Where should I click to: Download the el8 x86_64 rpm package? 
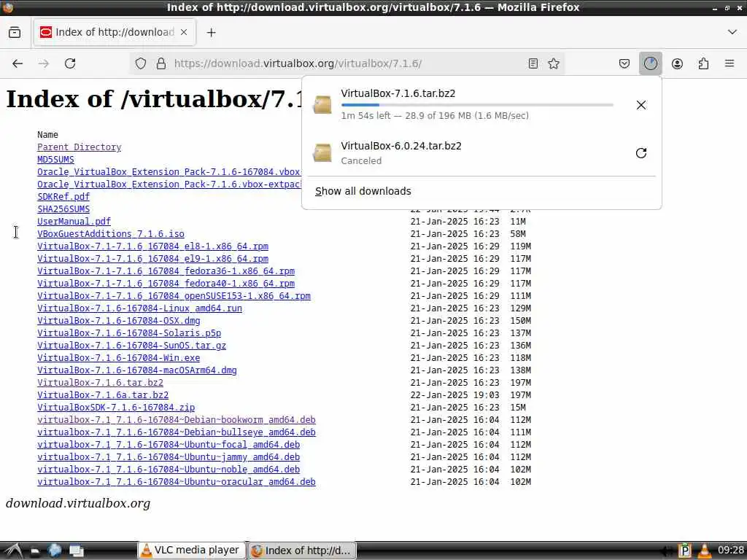pyautogui.click(x=153, y=246)
